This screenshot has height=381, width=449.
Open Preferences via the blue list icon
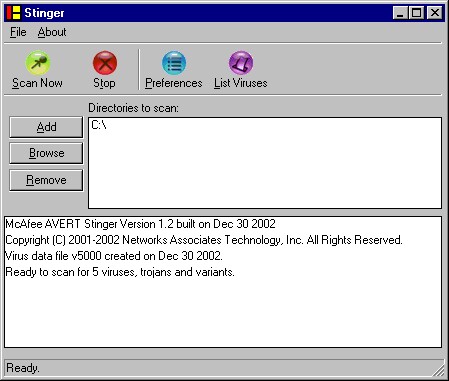pos(174,63)
